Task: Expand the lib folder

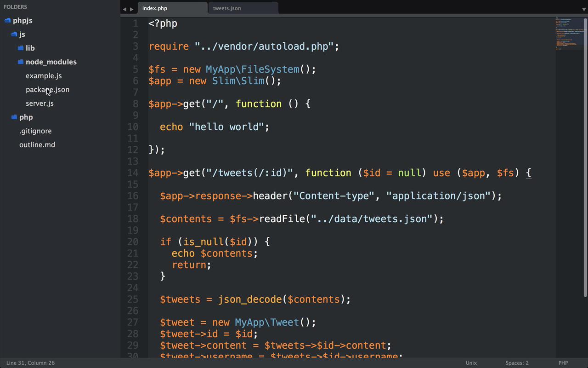Action: click(30, 48)
